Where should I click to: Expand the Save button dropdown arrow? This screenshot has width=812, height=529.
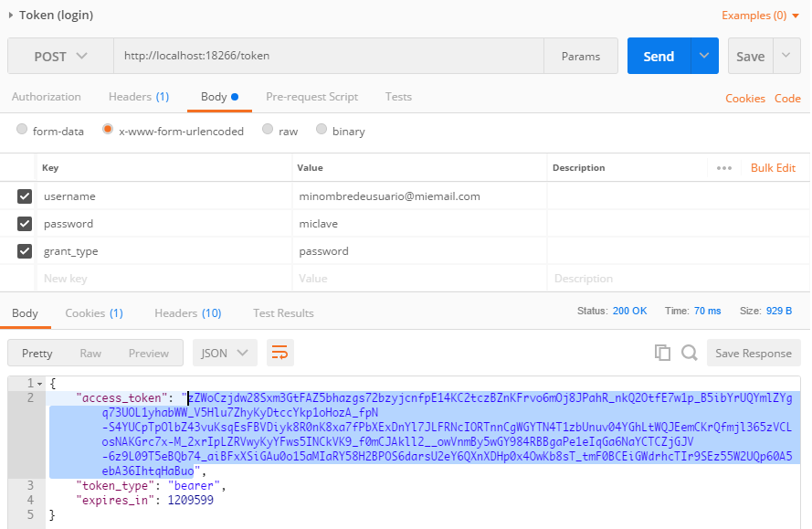pos(786,56)
